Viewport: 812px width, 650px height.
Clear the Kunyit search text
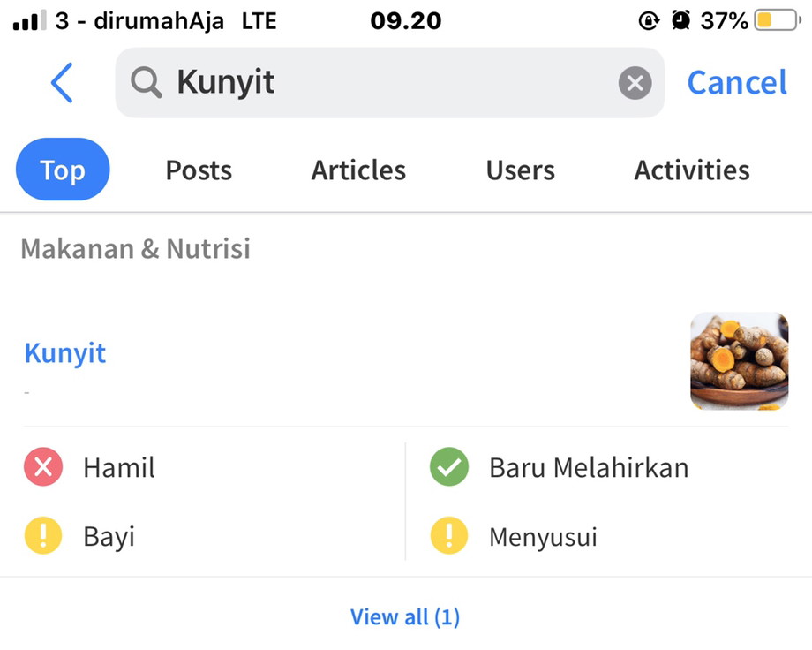[x=635, y=83]
